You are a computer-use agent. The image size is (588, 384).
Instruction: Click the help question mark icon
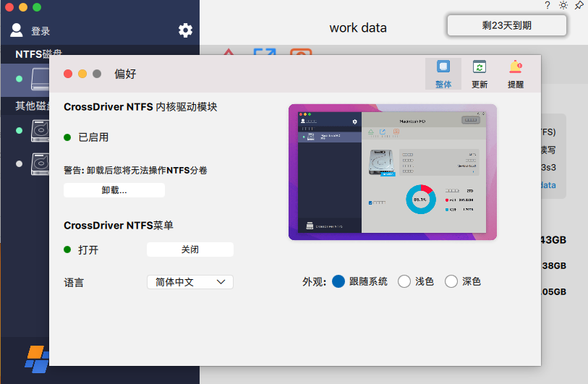(547, 5)
